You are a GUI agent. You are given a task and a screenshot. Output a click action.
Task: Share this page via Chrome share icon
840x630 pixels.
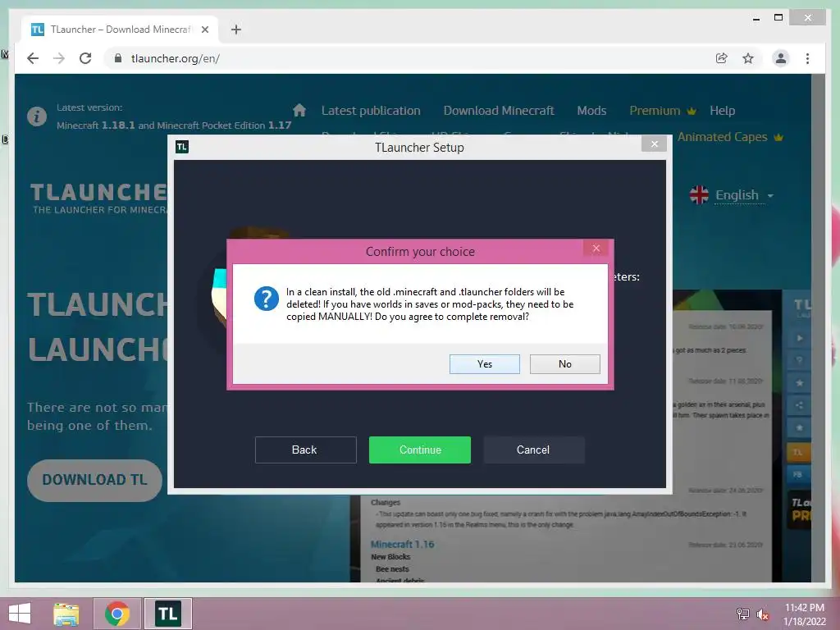pyautogui.click(x=722, y=58)
